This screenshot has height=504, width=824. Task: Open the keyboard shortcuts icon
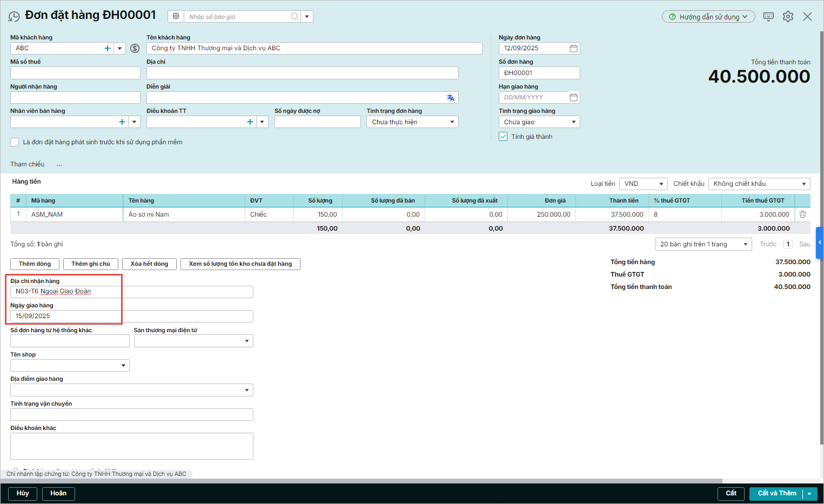pos(768,17)
